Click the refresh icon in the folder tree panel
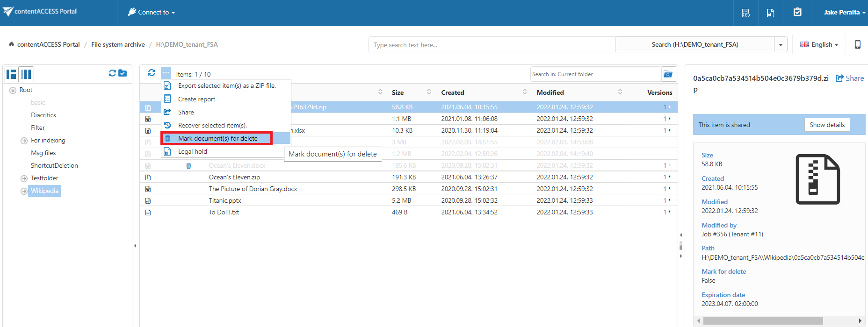868x327 pixels. coord(112,73)
